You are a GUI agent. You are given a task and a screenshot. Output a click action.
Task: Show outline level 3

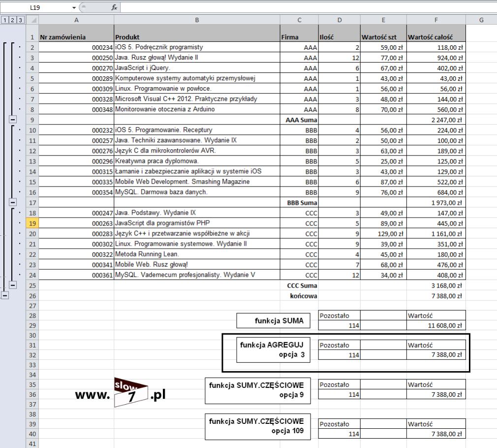(x=20, y=20)
